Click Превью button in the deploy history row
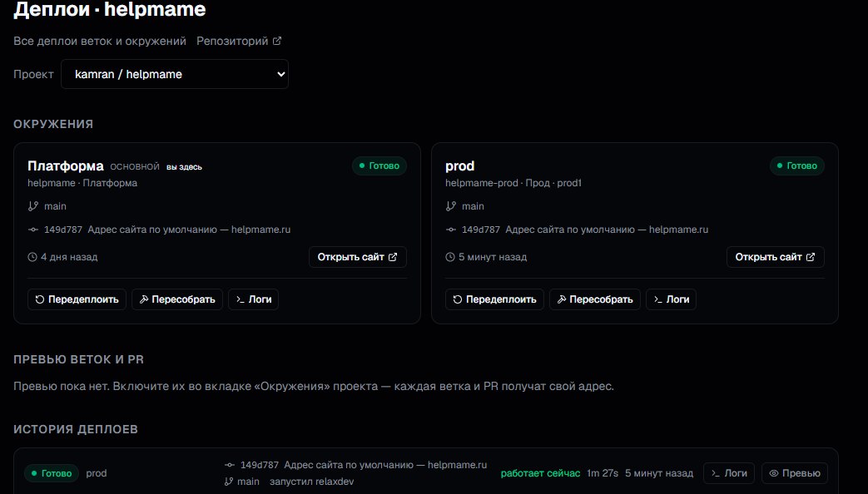Viewport: 868px width, 494px height. 795,473
